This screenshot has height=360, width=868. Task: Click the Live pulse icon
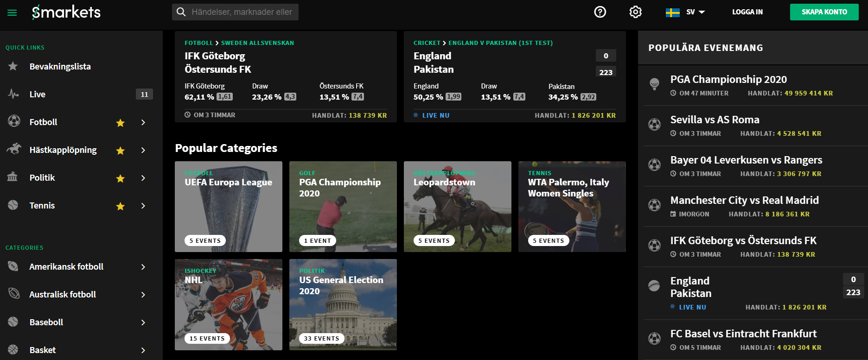click(x=13, y=94)
